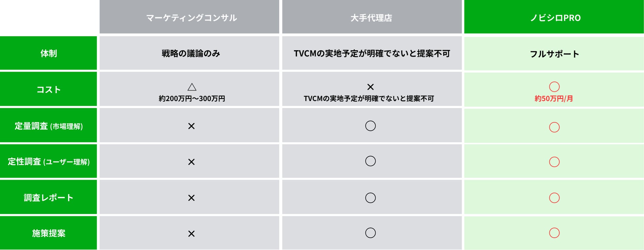Select the マーケティングコンサル column header
Viewport: 644px width, 250px height.
pyautogui.click(x=191, y=18)
